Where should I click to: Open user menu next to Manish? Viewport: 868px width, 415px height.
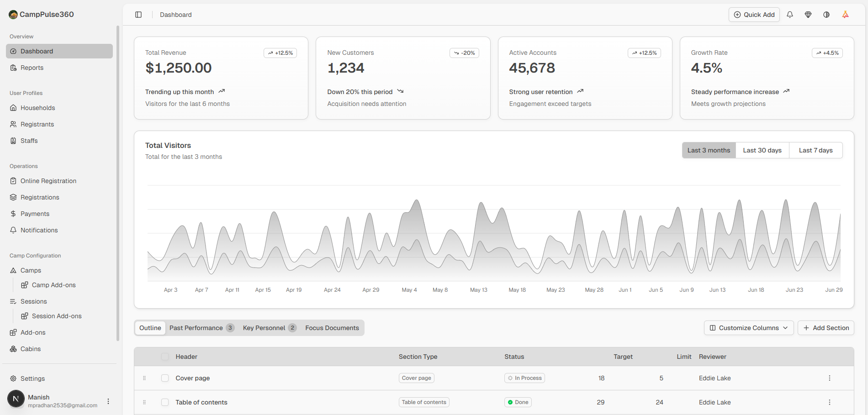coord(108,401)
